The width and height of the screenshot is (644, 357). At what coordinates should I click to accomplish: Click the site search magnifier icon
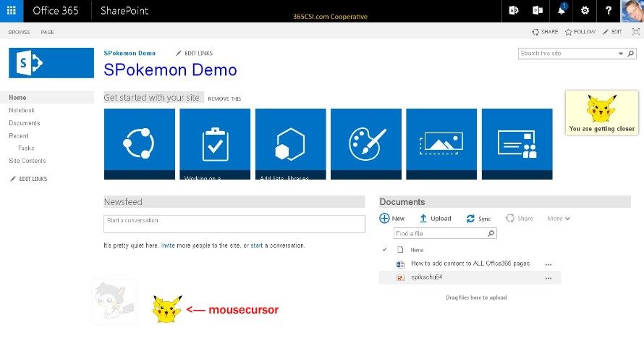coord(631,54)
